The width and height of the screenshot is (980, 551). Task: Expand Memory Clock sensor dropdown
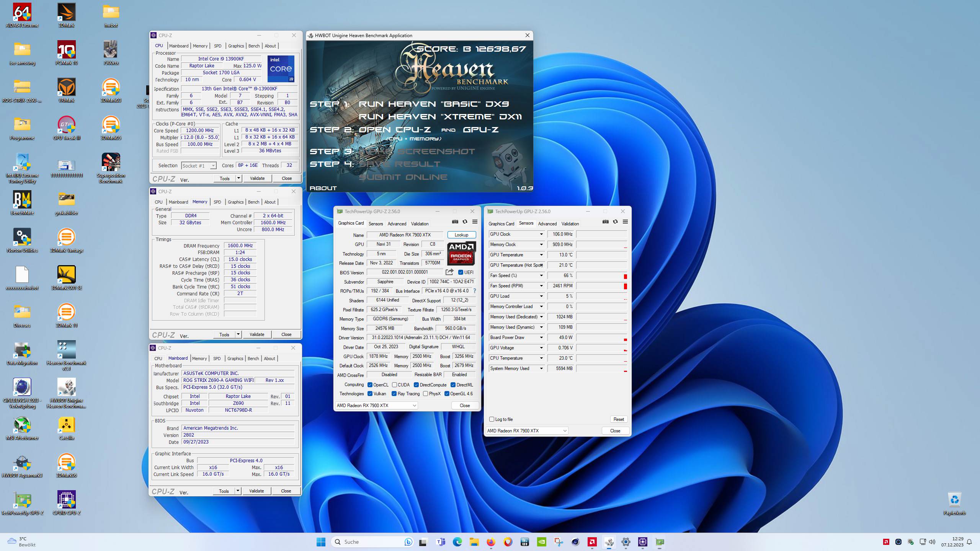[541, 245]
